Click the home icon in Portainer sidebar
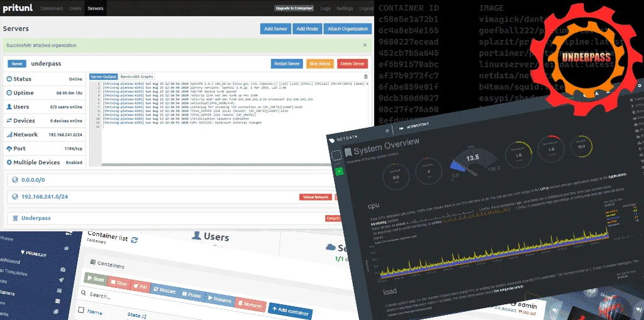The width and height of the screenshot is (644, 320). 66,249
